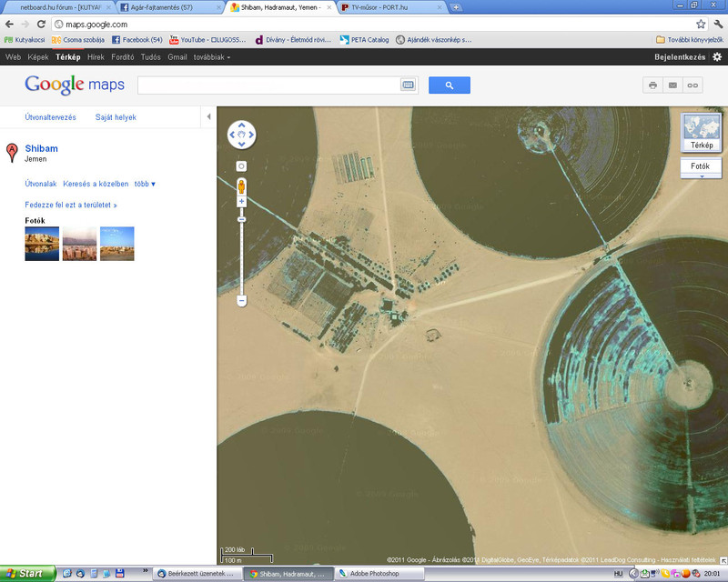Click Útvonalak link

point(40,184)
